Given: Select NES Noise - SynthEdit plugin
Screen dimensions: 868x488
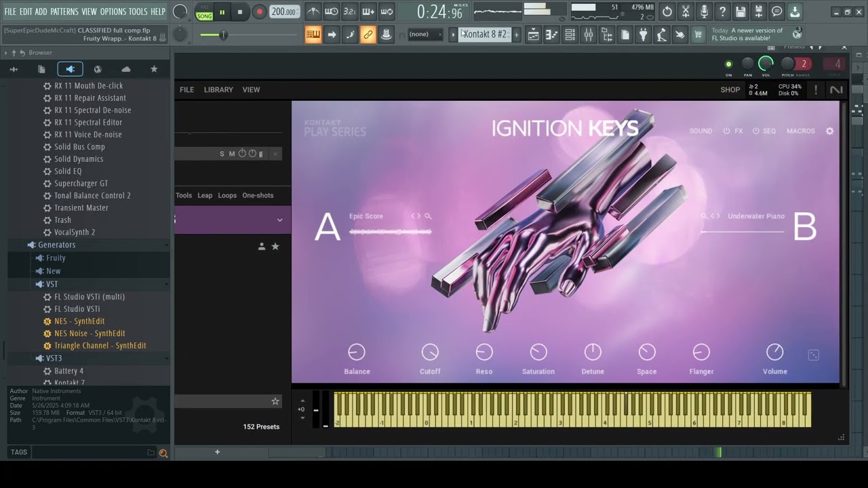Looking at the screenshot, I should point(90,333).
